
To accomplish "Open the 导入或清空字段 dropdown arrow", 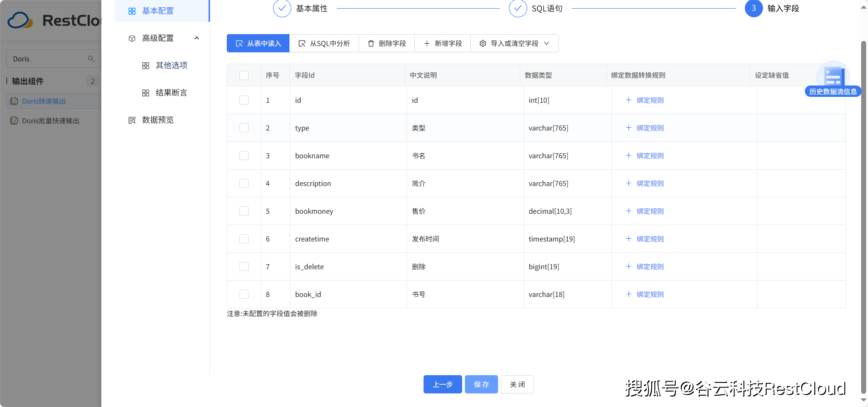I will (547, 44).
